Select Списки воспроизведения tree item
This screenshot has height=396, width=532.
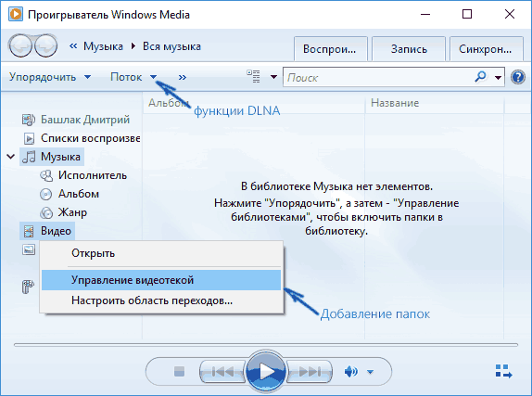90,138
